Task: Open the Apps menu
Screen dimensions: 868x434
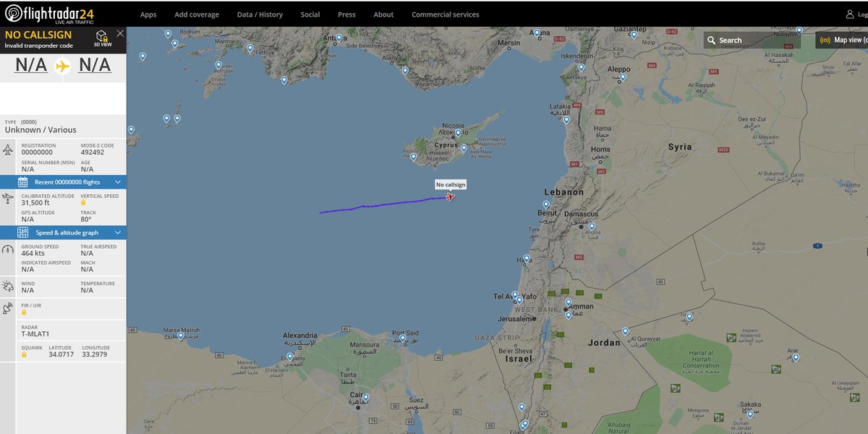Action: [148, 14]
